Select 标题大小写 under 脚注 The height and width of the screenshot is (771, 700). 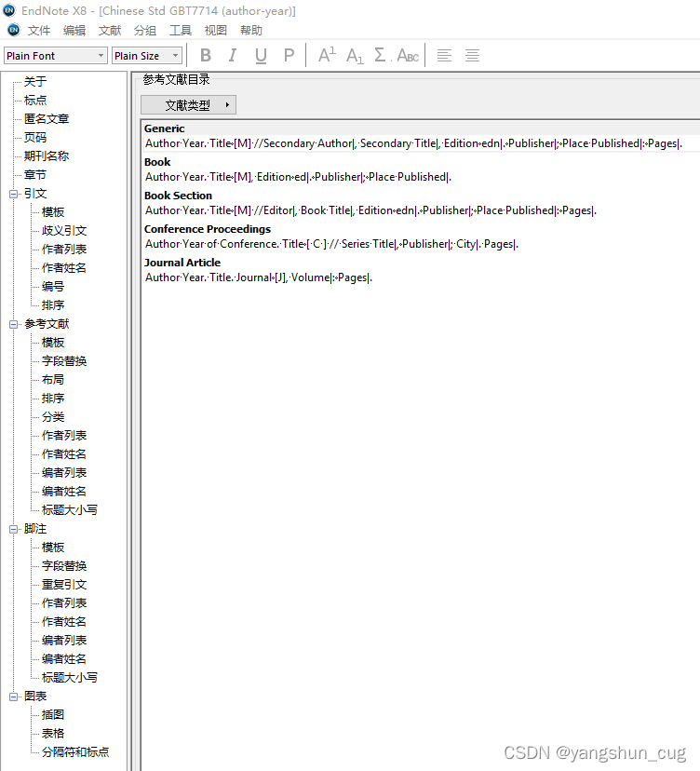click(70, 678)
